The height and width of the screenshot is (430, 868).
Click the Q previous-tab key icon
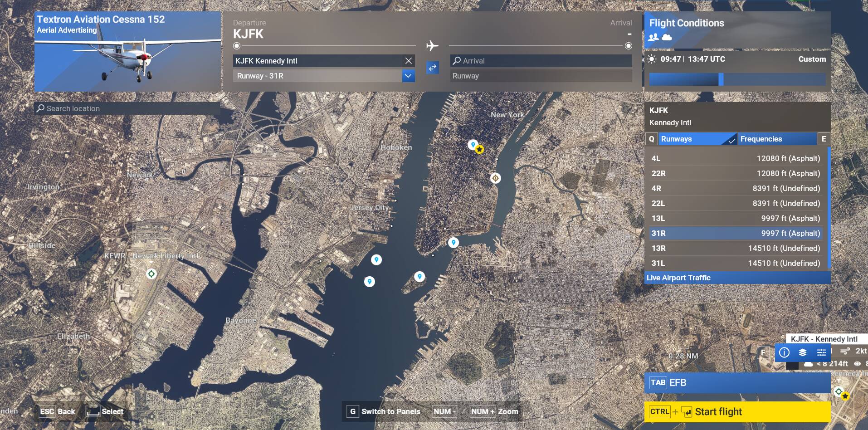[x=651, y=139]
